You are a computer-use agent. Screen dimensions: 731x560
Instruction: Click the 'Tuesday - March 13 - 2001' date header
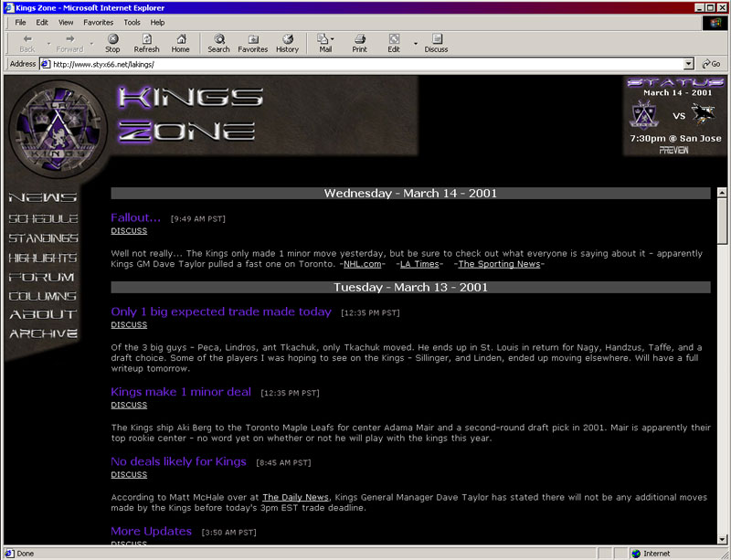(x=410, y=287)
